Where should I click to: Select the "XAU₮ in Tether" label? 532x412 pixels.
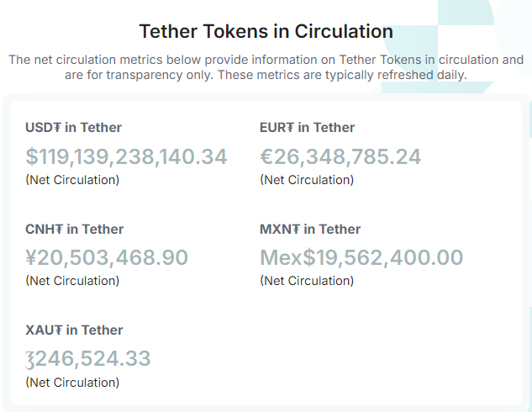[x=74, y=330]
